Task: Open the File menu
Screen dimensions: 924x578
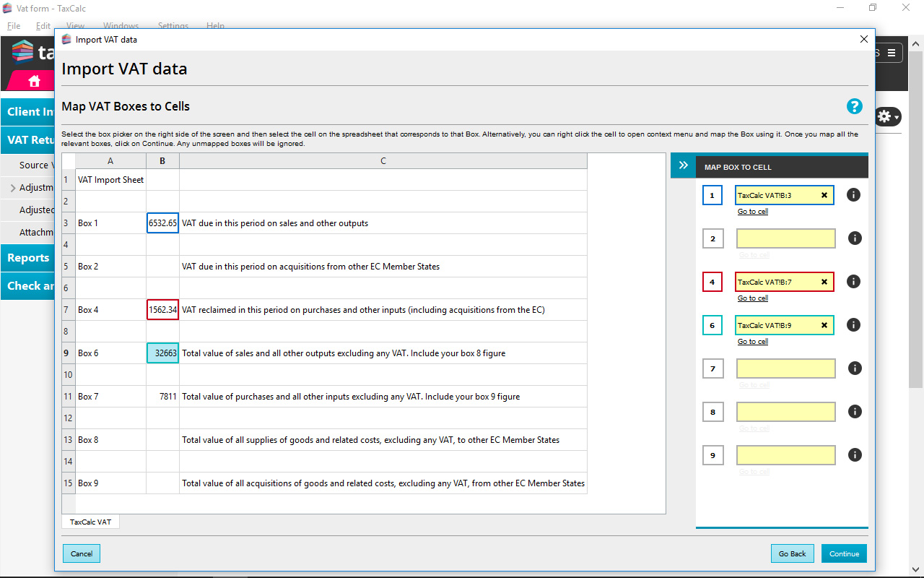Action: (x=14, y=26)
